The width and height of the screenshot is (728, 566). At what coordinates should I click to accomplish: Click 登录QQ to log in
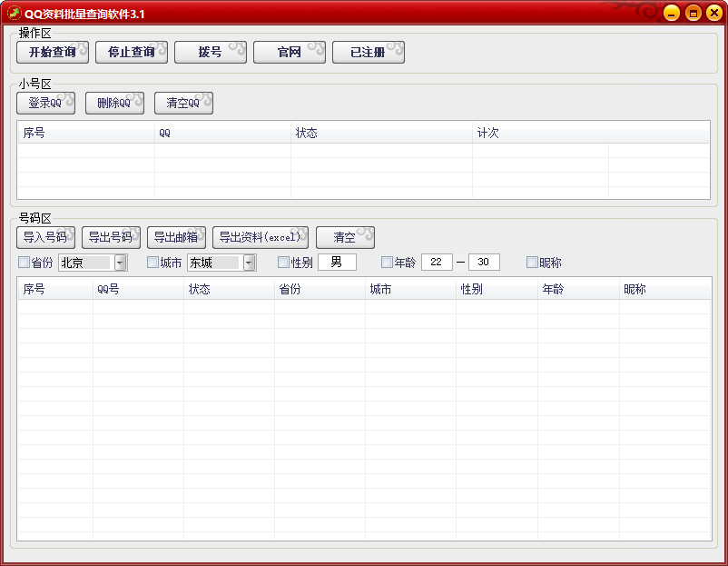point(45,103)
